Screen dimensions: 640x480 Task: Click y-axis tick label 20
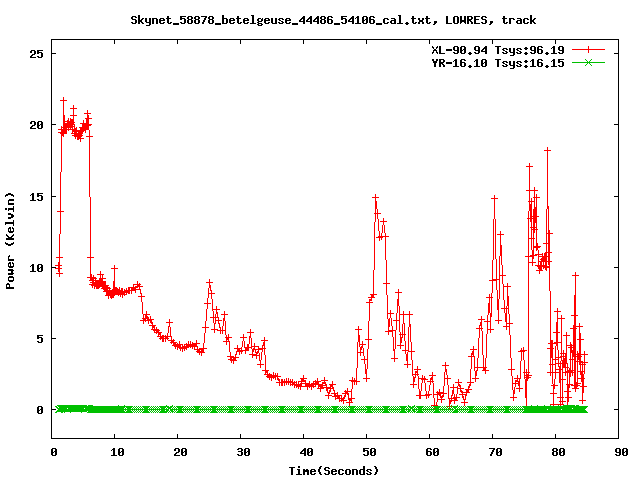[x=36, y=125]
